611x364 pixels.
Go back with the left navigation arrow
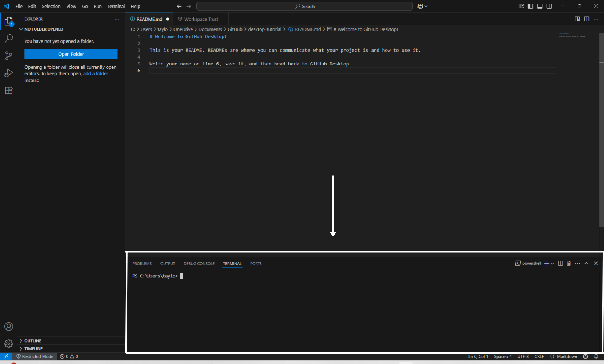point(179,6)
